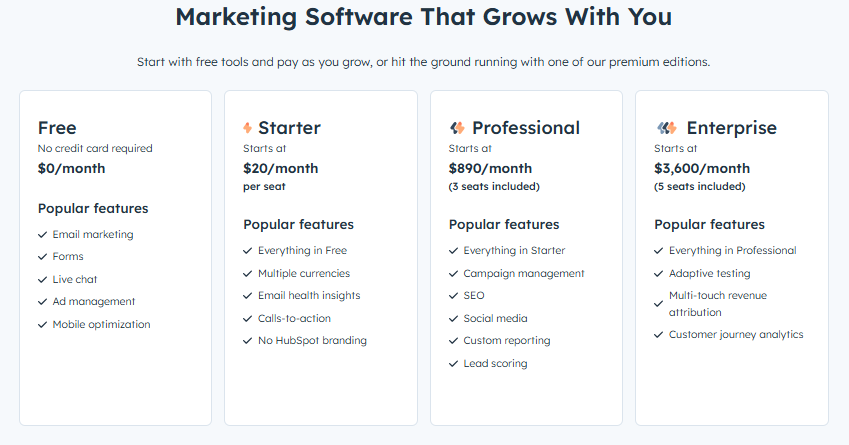Click the Customer journey analytics feature
Viewport: 849px width, 445px height.
[x=736, y=335]
